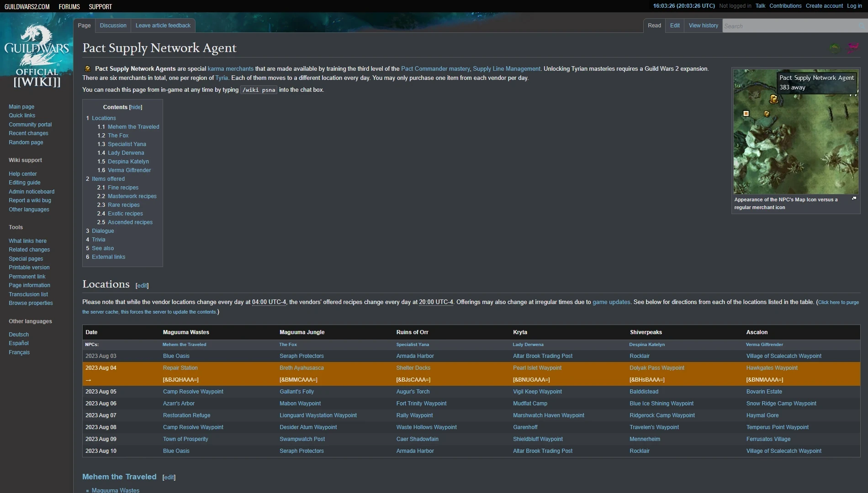
Task: Open the Supply Line Management link
Action: pyautogui.click(x=507, y=69)
